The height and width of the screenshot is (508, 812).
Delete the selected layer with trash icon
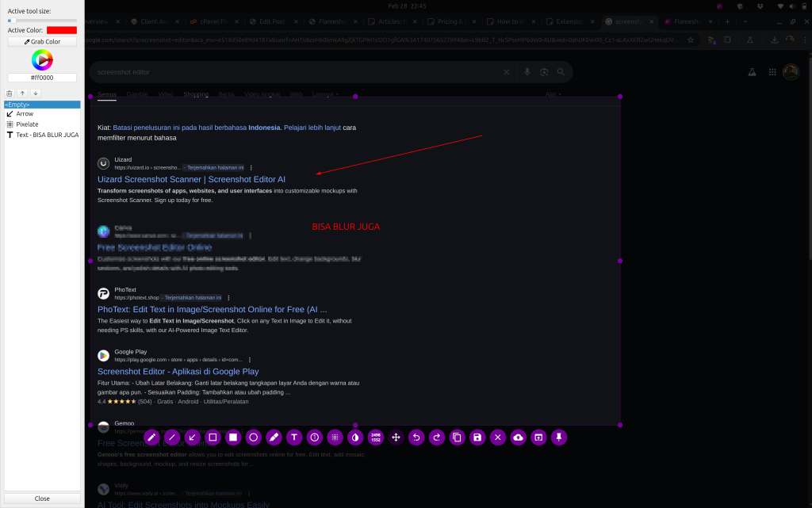(x=10, y=93)
